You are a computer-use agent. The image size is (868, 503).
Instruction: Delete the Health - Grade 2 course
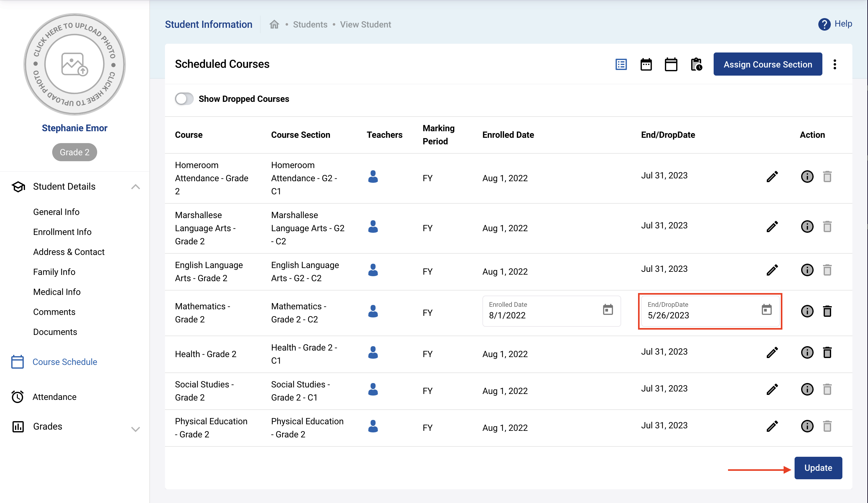(x=827, y=352)
